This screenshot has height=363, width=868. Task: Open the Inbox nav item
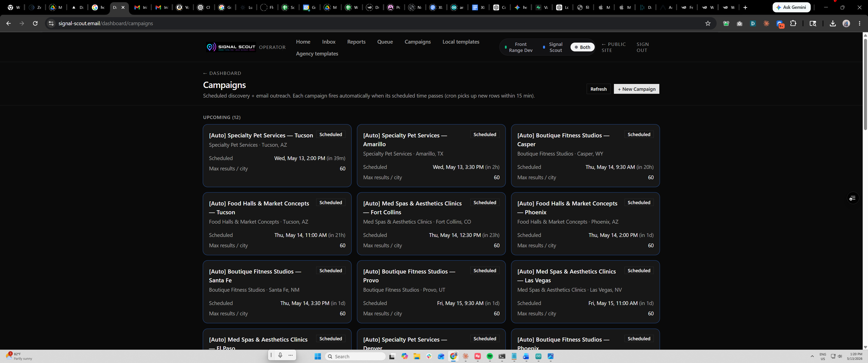tap(329, 42)
